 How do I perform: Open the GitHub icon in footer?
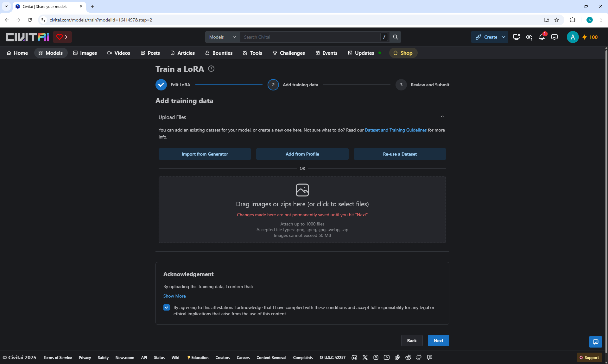[419, 357]
